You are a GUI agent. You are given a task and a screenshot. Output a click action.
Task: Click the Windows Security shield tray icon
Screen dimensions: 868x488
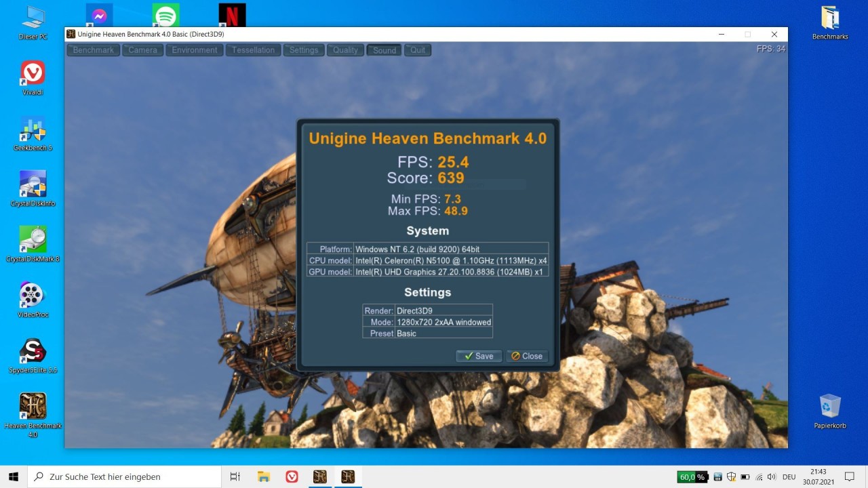coord(732,477)
